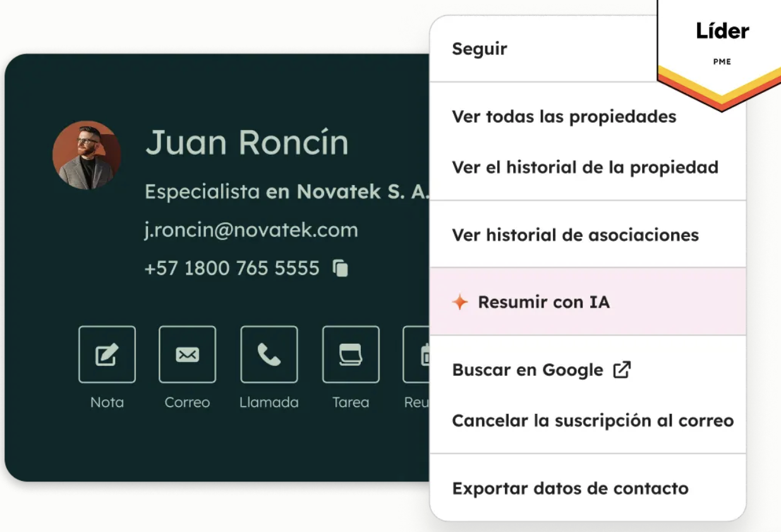Open Ver el historial de la propiedad

coord(585,167)
